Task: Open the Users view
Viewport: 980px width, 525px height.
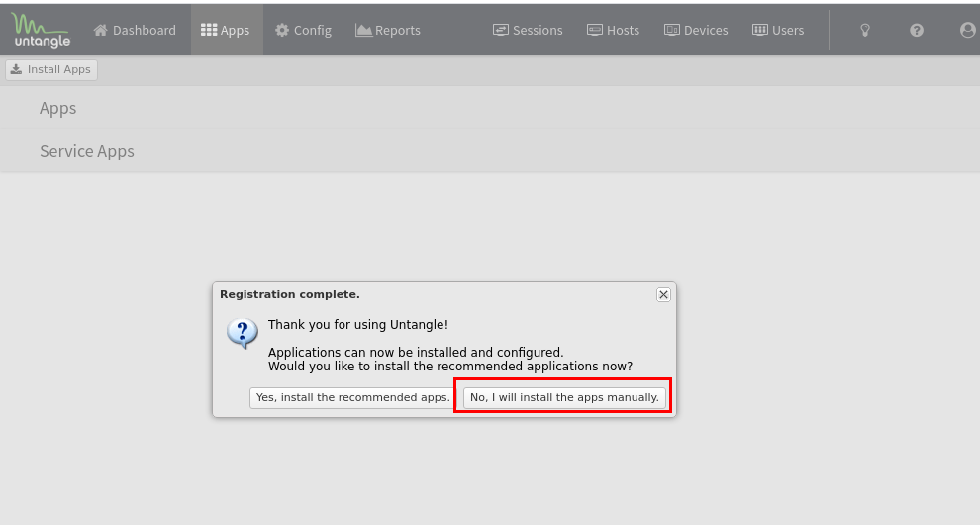Action: tap(777, 30)
